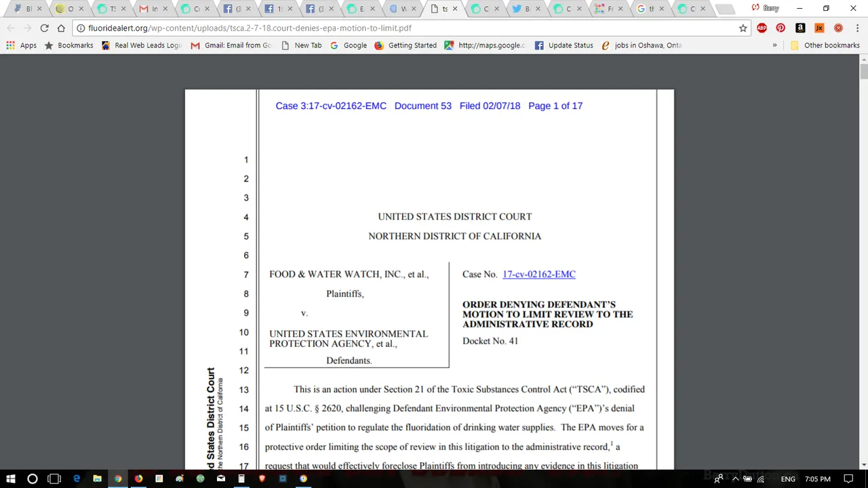The image size is (868, 488).
Task: Click the case number 17-cv-02162-EMC link
Action: 539,274
